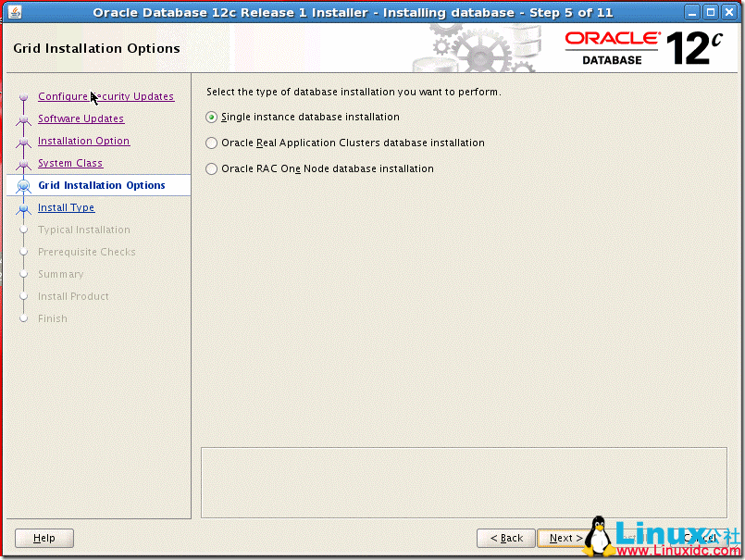Go back using the Back button
The image size is (745, 560).
click(505, 538)
